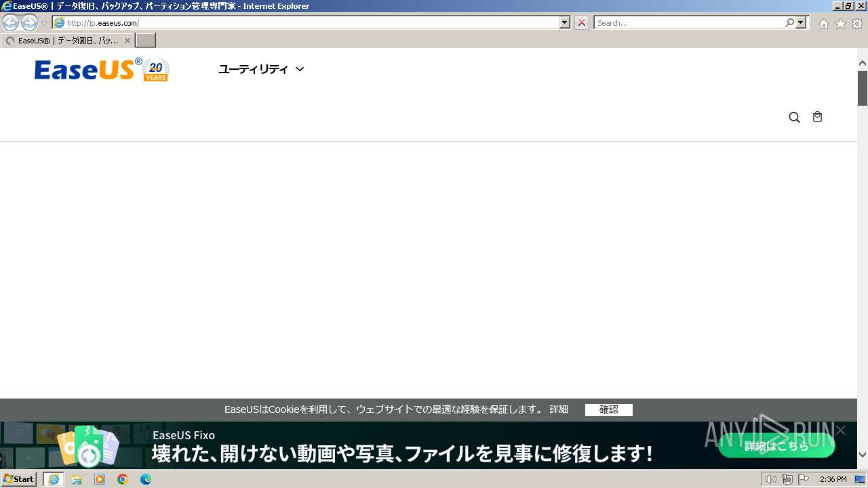Click the network tray icon

pos(787,479)
